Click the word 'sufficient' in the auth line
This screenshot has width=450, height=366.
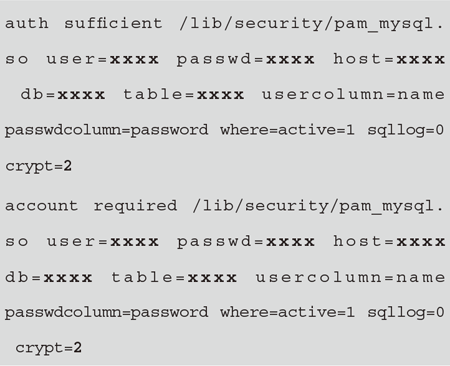[113, 23]
